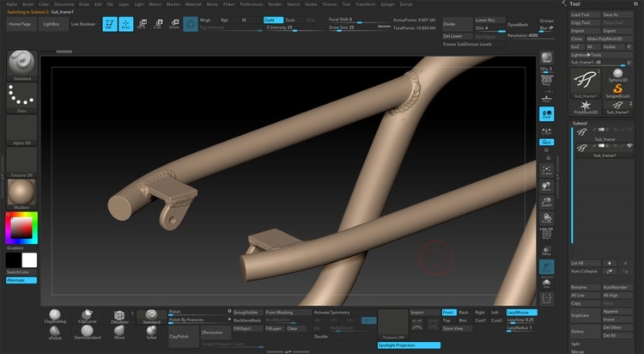This screenshot has width=644, height=354.
Task: Click the color picker square
Action: coord(20,228)
